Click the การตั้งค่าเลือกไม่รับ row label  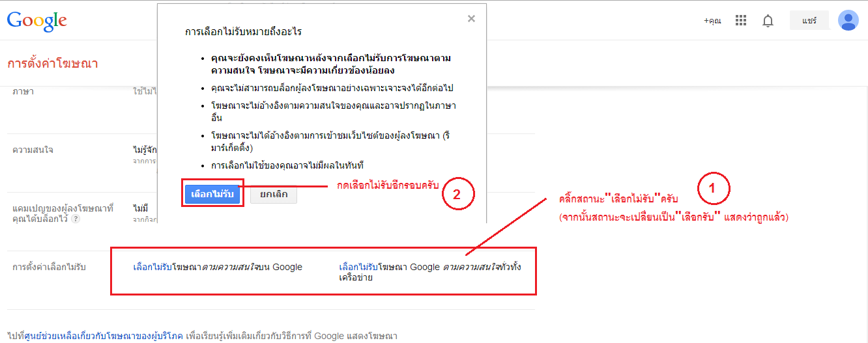50,267
